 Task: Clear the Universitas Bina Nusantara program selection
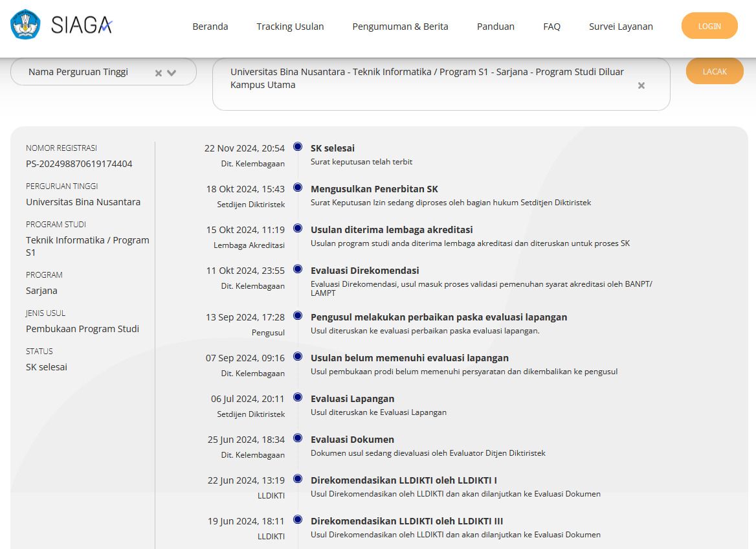point(641,85)
